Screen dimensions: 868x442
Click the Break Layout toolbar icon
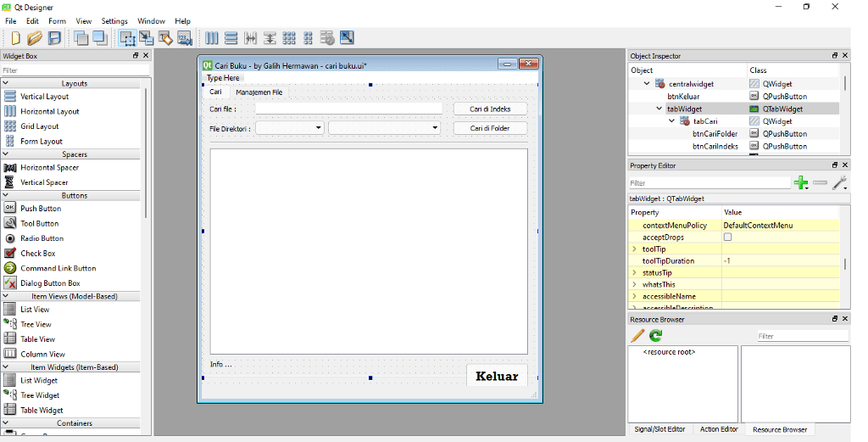[x=328, y=37]
